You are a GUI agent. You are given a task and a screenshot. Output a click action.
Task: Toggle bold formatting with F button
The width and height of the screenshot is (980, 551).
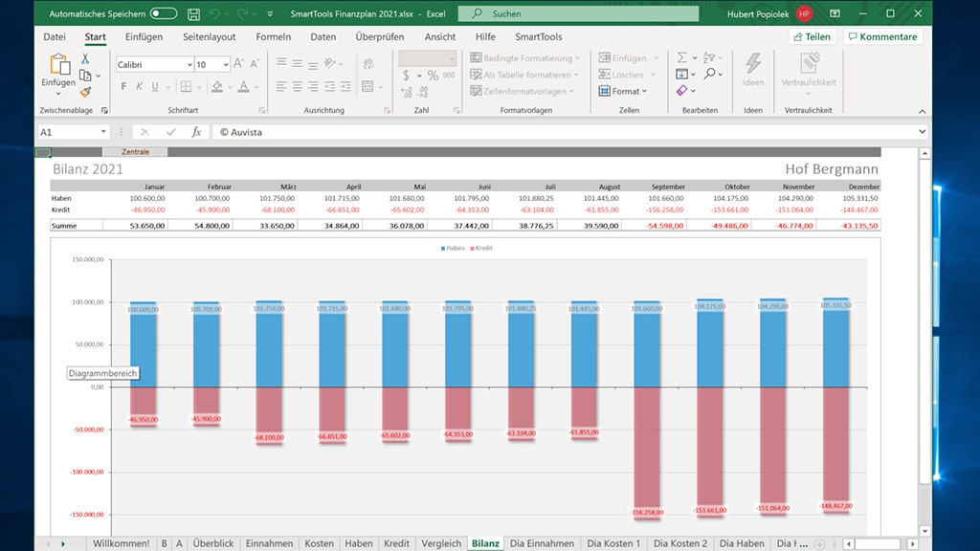click(123, 86)
